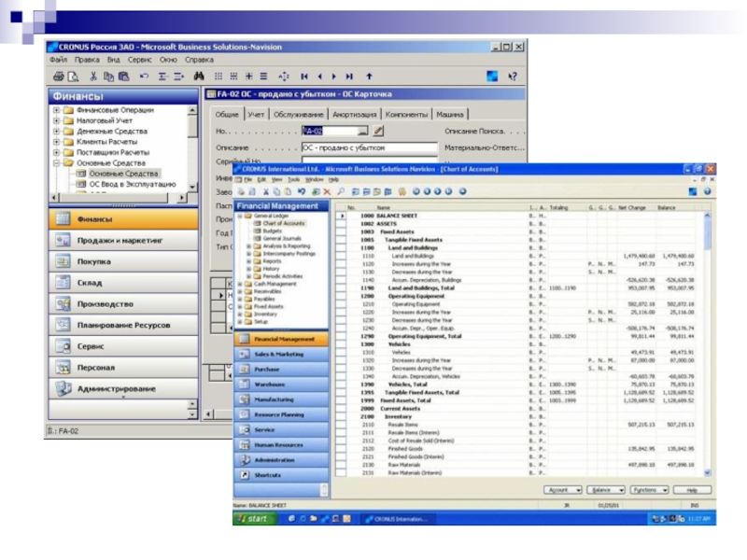Click the first round blue navigation button
This screenshot has width=747, height=560.
(x=416, y=191)
